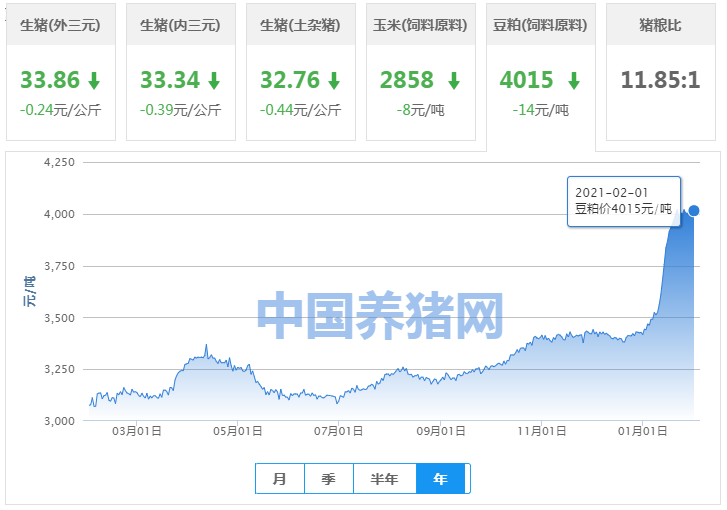This screenshot has width=727, height=510.
Task: Click the down arrow next to 32.76
Action: pyautogui.click(x=334, y=81)
